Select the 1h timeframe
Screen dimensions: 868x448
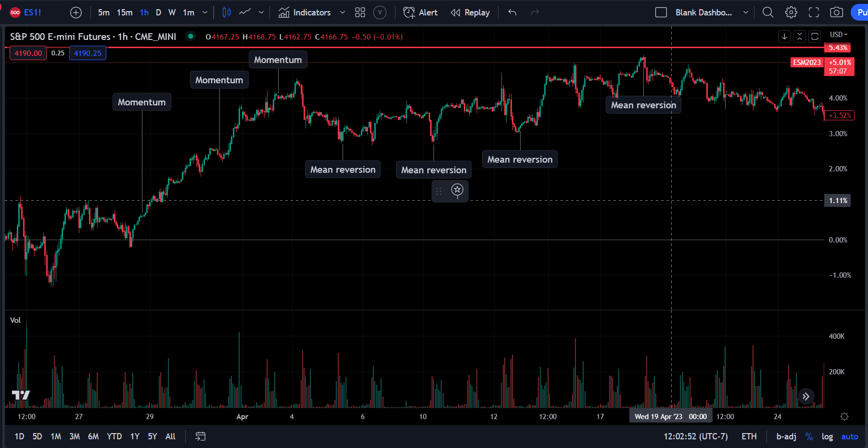(x=144, y=13)
